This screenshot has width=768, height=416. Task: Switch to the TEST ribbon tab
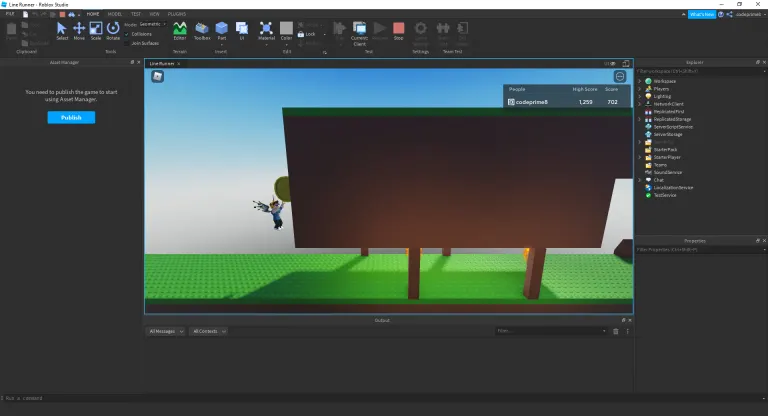coord(136,14)
